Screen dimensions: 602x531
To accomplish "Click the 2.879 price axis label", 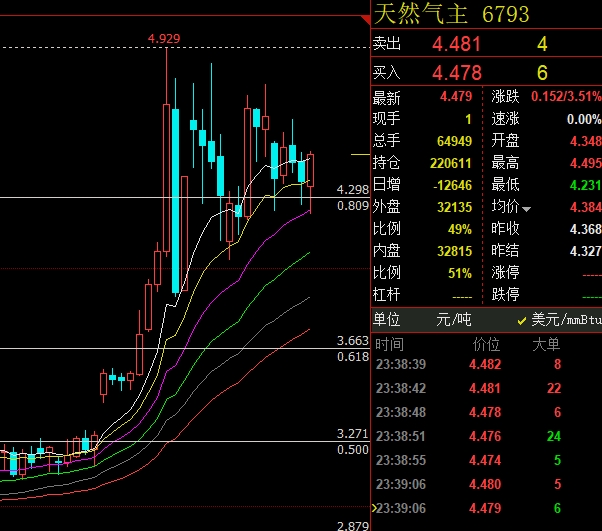I will (x=352, y=526).
